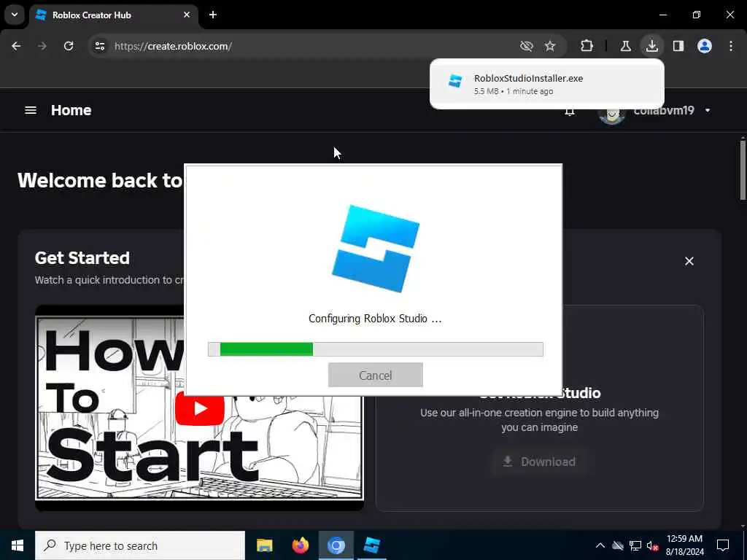Open the Creator Hub hamburger menu
Viewport: 747px width, 560px height.
pyautogui.click(x=31, y=111)
